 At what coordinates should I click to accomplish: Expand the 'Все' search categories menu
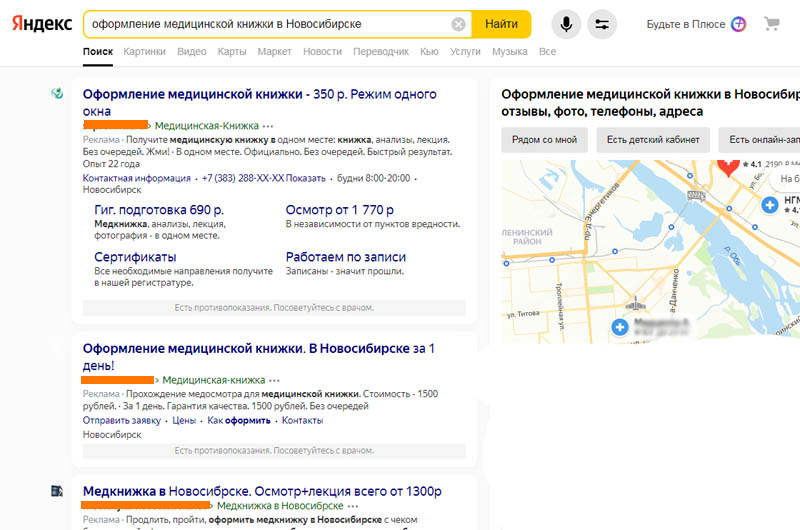[x=547, y=51]
